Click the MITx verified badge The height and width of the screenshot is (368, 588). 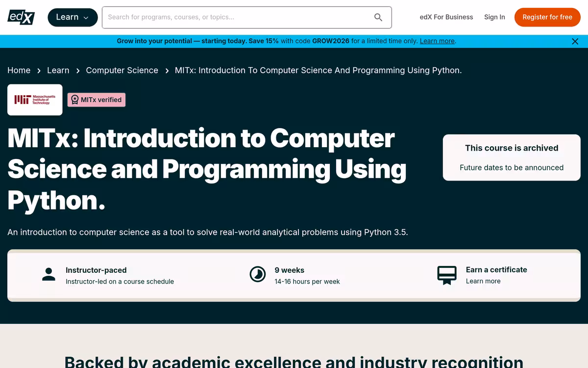pos(97,100)
